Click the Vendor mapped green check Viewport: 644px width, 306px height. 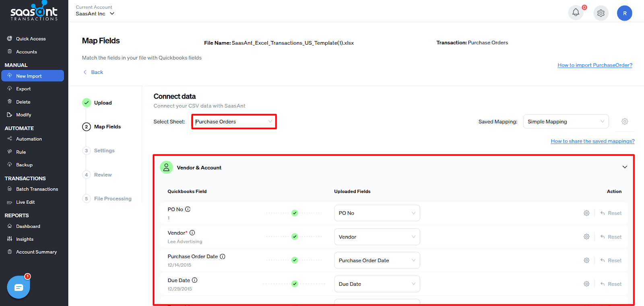(x=295, y=236)
